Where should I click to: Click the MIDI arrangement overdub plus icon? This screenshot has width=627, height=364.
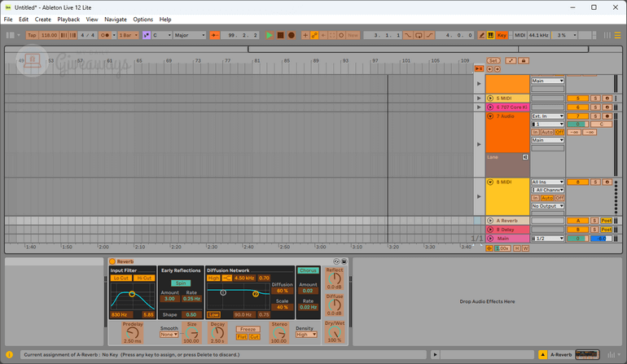coord(305,35)
